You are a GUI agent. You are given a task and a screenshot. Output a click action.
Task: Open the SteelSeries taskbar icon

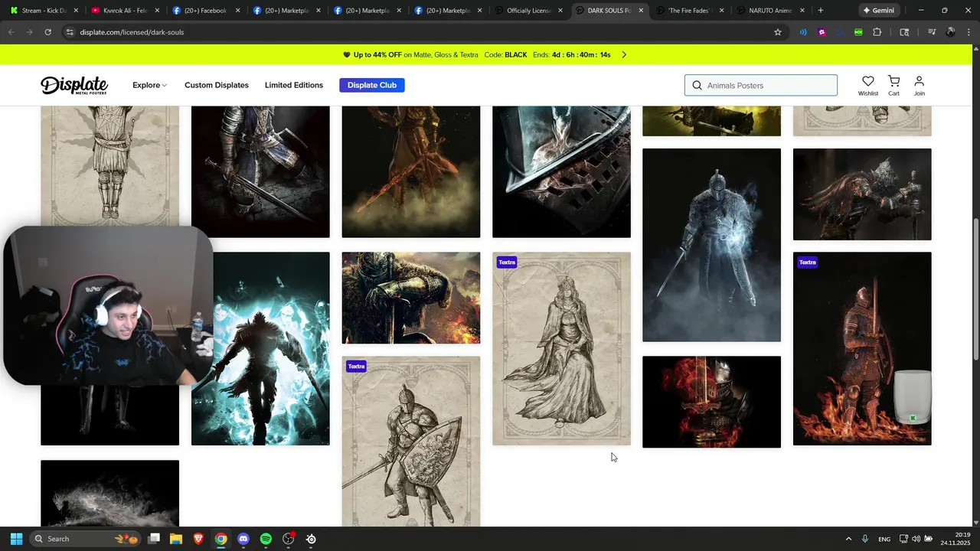[x=311, y=539]
